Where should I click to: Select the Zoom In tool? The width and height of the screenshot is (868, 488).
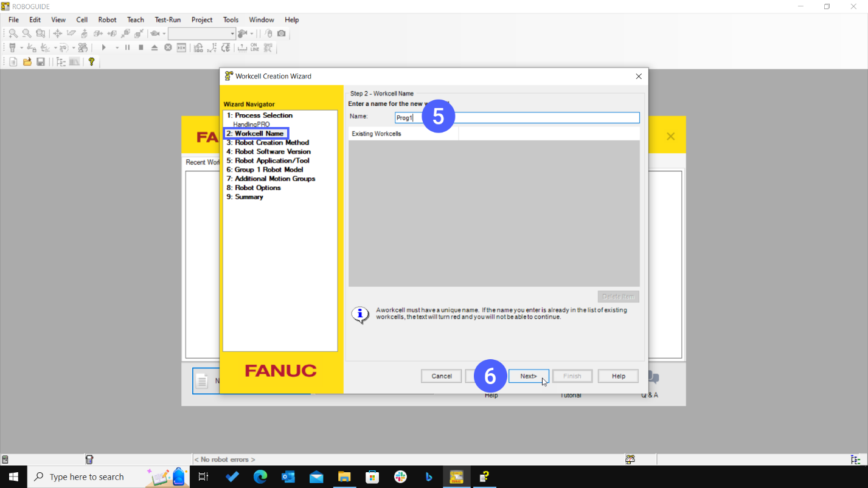12,33
